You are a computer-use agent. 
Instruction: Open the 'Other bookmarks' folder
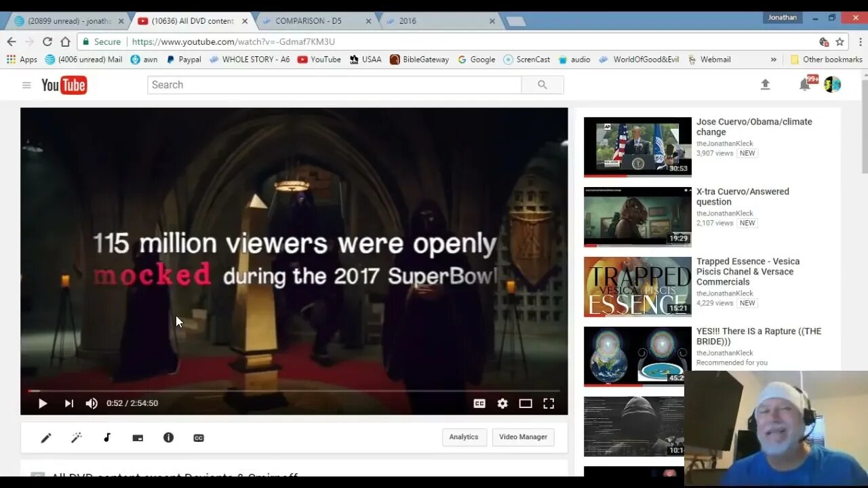tap(826, 60)
